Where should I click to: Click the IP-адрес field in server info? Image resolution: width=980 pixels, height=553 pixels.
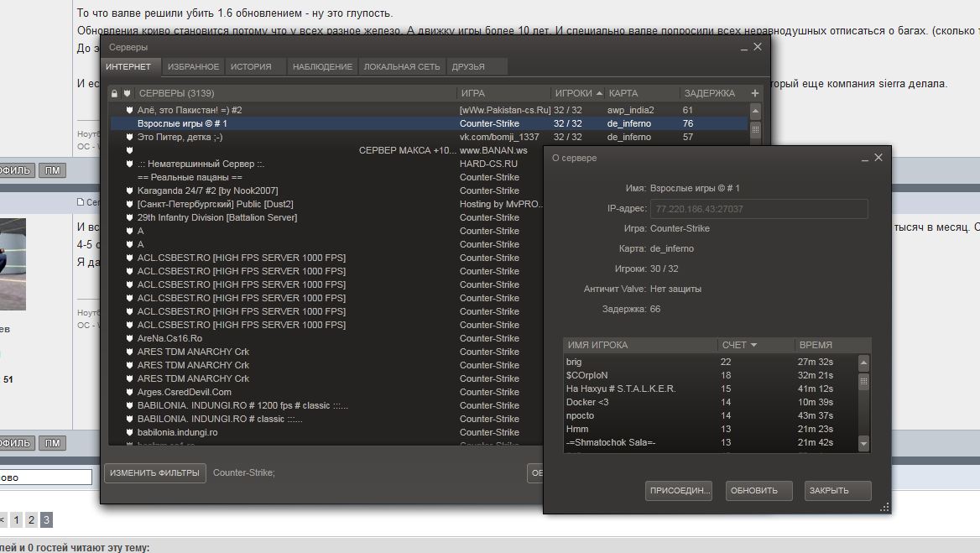pos(758,209)
